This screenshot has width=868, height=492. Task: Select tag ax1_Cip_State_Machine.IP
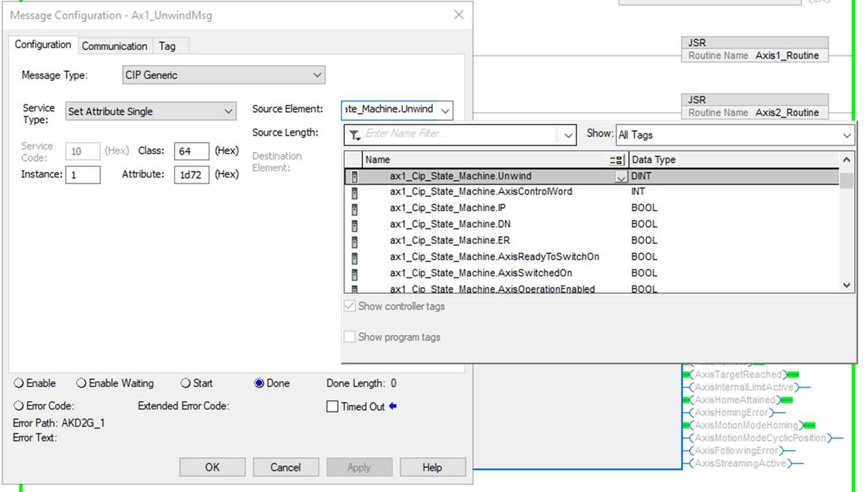tap(448, 208)
